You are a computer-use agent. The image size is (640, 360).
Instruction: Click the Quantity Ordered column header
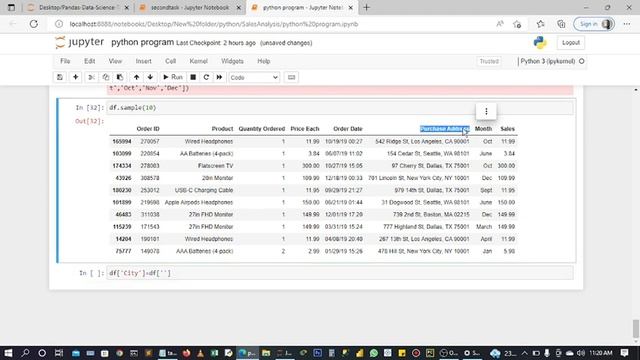pyautogui.click(x=262, y=129)
